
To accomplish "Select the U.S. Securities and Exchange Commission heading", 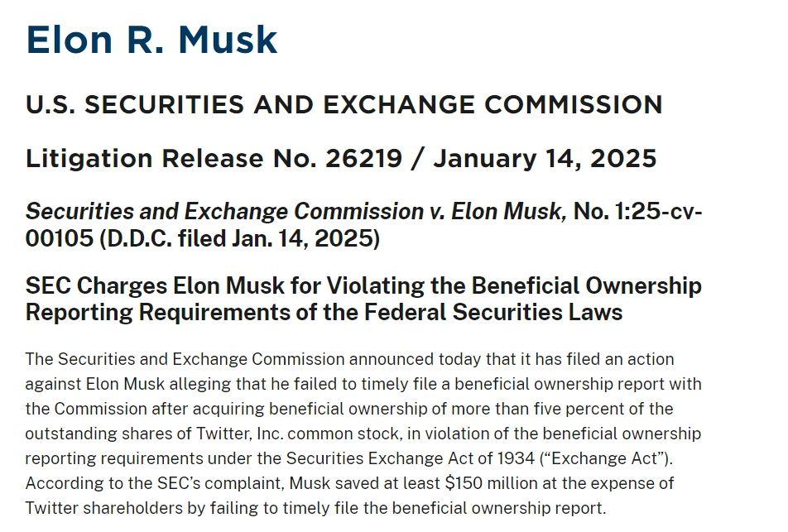I will coord(344,104).
